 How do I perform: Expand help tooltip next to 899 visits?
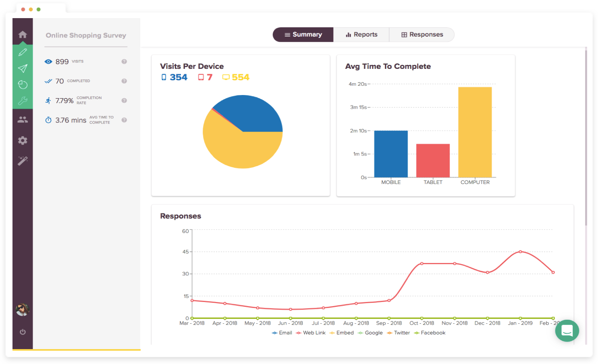pyautogui.click(x=124, y=61)
